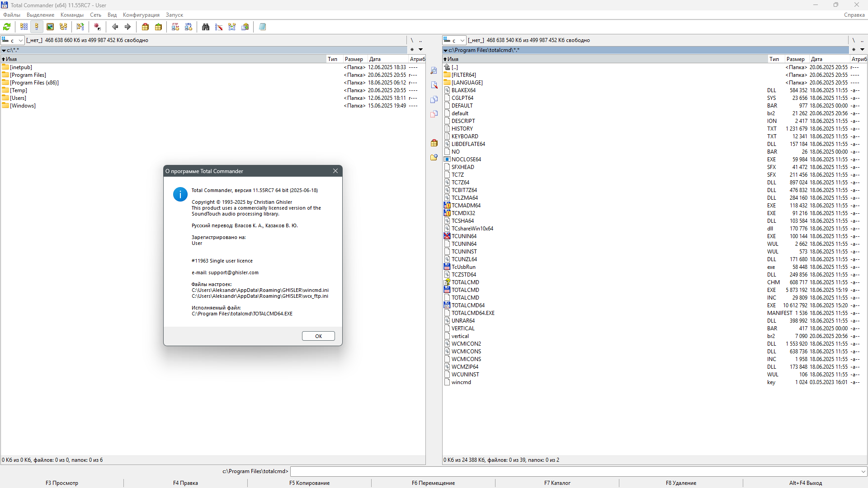This screenshot has height=488, width=868.
Task: Select the TOTALCMD64 EXE file row
Action: (654, 305)
